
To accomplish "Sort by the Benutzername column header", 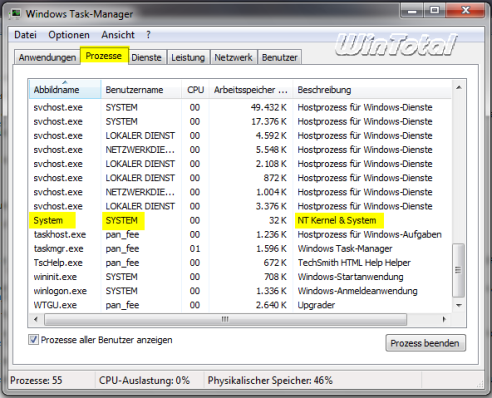I will pos(141,89).
